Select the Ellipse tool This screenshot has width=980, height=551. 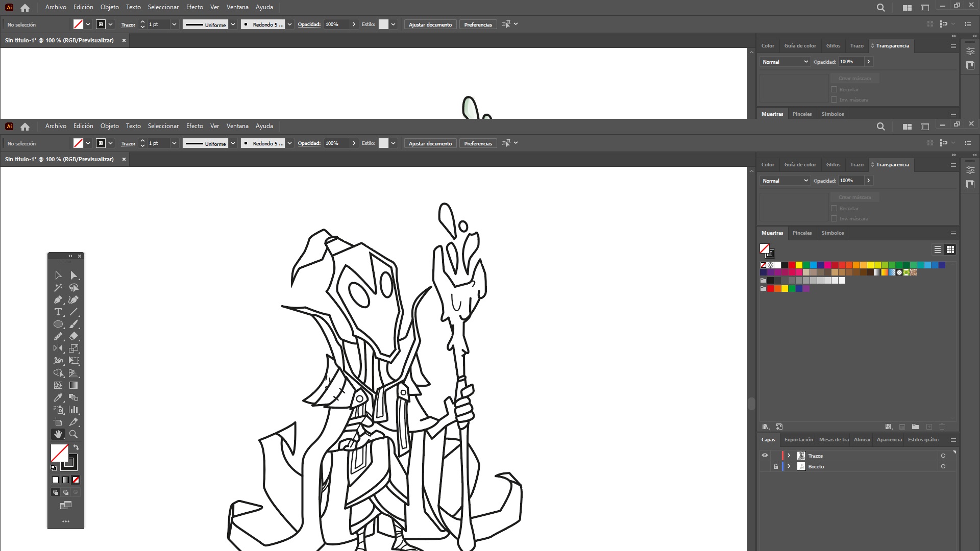[58, 324]
